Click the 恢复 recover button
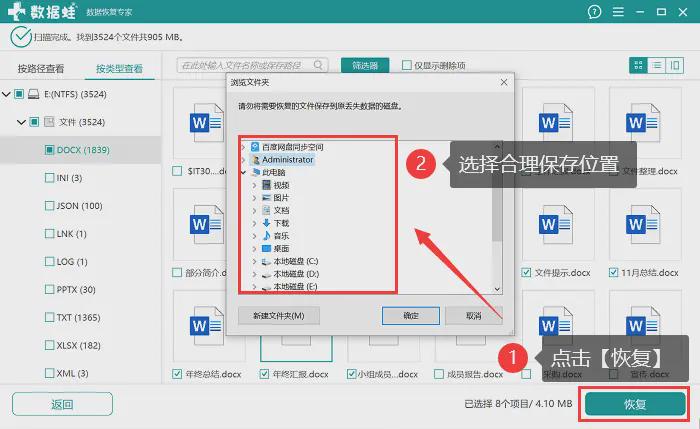Image resolution: width=700 pixels, height=429 pixels. (x=635, y=404)
